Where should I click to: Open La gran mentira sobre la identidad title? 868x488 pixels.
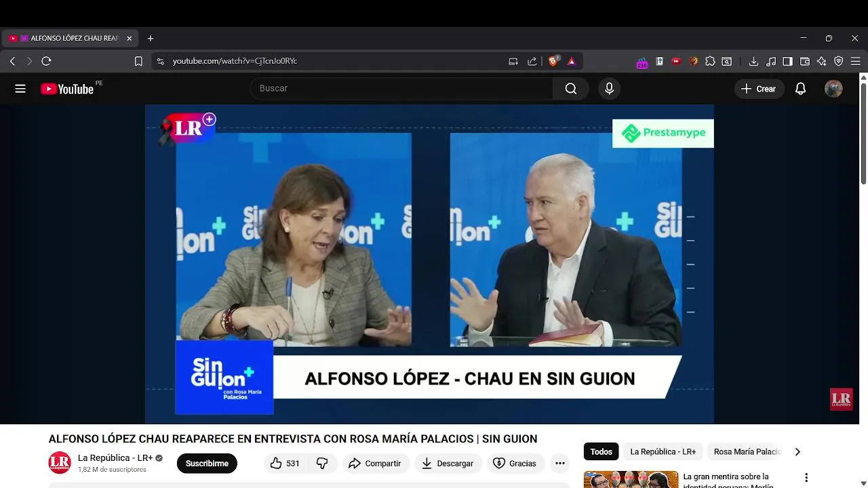click(730, 481)
